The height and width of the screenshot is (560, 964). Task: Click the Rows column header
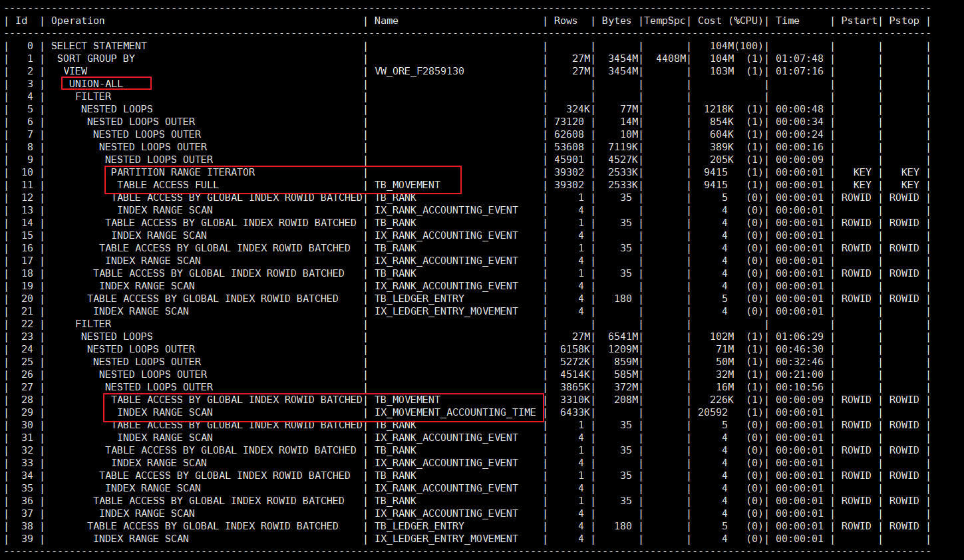pyautogui.click(x=565, y=21)
